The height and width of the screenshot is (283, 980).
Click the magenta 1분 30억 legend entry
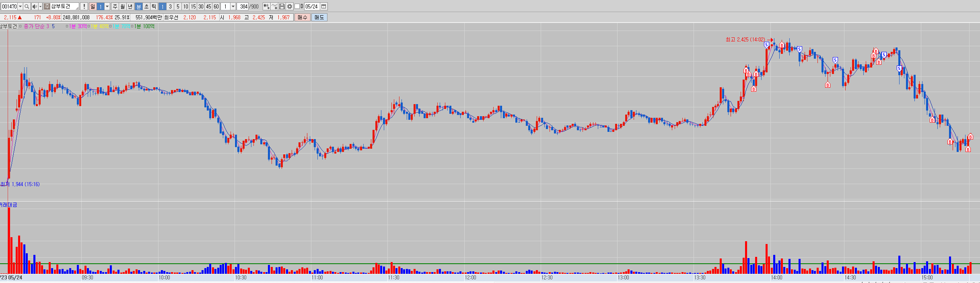[x=78, y=26]
